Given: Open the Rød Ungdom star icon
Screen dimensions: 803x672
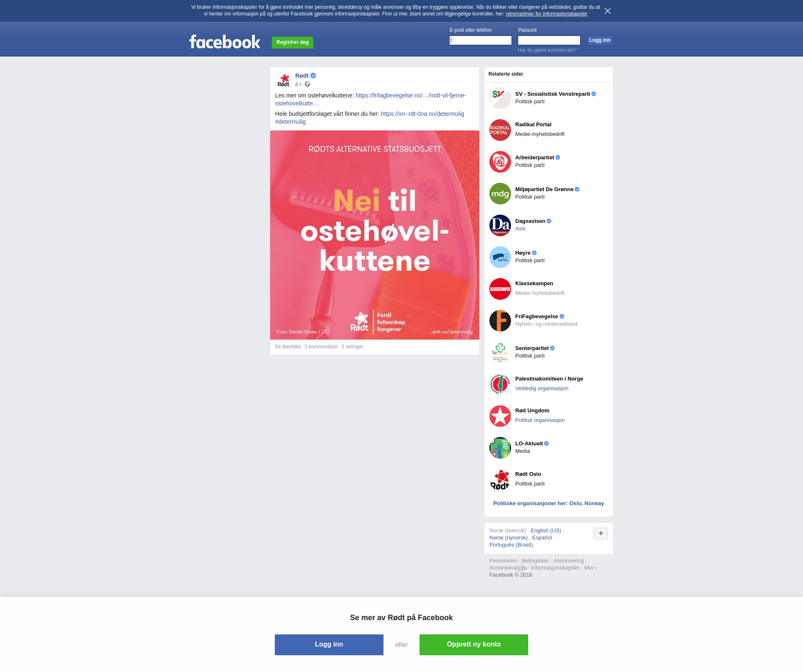Looking at the screenshot, I should pos(500,416).
